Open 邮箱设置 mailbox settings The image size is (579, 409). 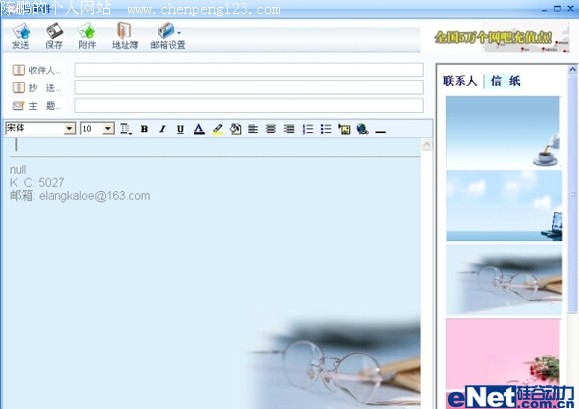[168, 36]
